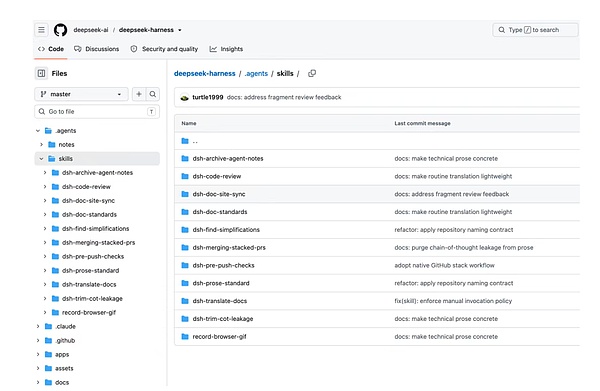Copy the path with the copy icon
This screenshot has height=391, width=600.
(312, 73)
